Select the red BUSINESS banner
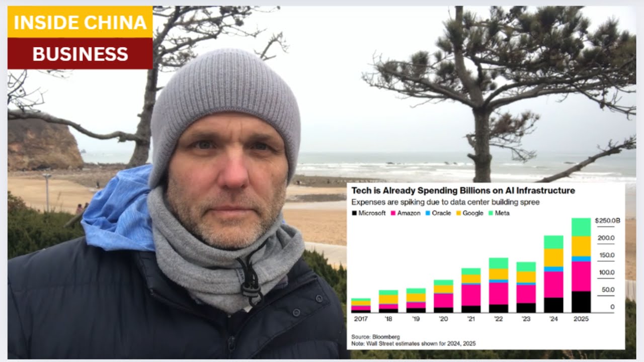Viewport: 644px width, 362px height. click(80, 54)
